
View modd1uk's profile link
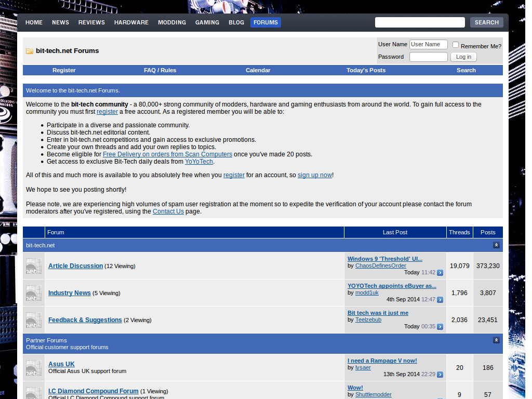click(x=367, y=292)
